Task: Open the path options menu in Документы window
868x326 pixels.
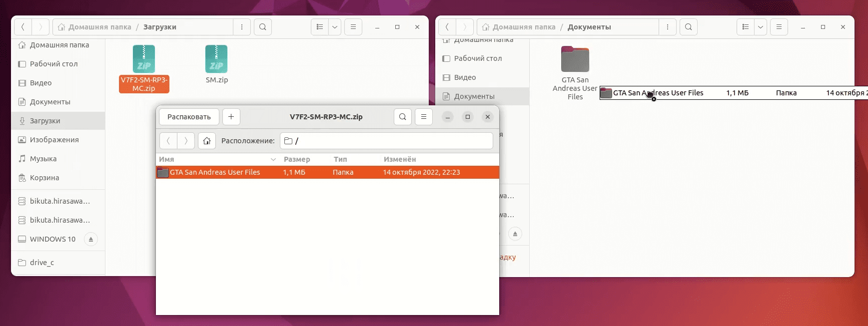Action: [x=668, y=27]
